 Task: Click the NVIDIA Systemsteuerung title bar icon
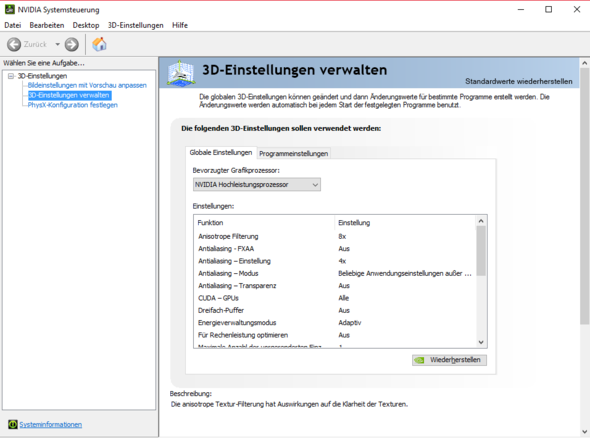(9, 9)
